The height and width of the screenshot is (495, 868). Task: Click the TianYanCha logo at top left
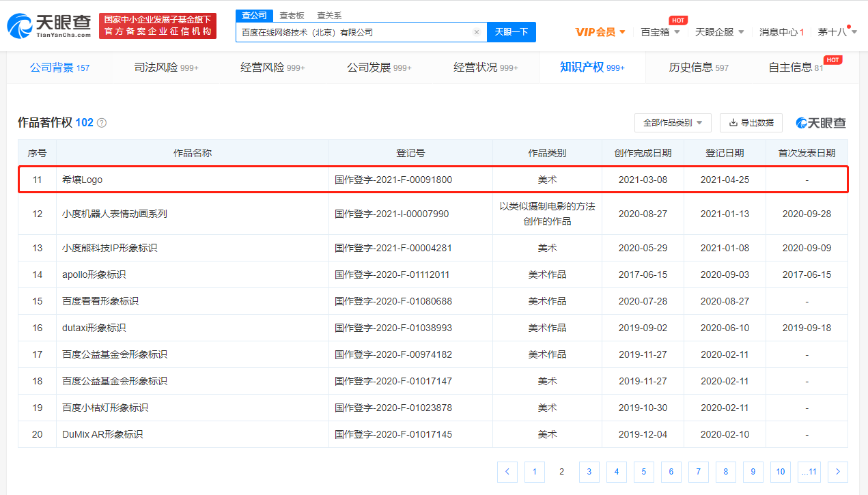click(x=49, y=25)
